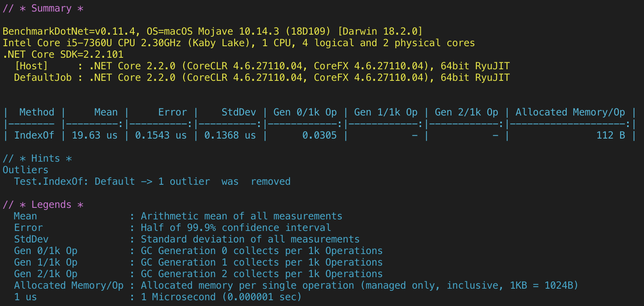644x306 pixels.
Task: Click the IndexOf row in the results table
Action: [34, 135]
